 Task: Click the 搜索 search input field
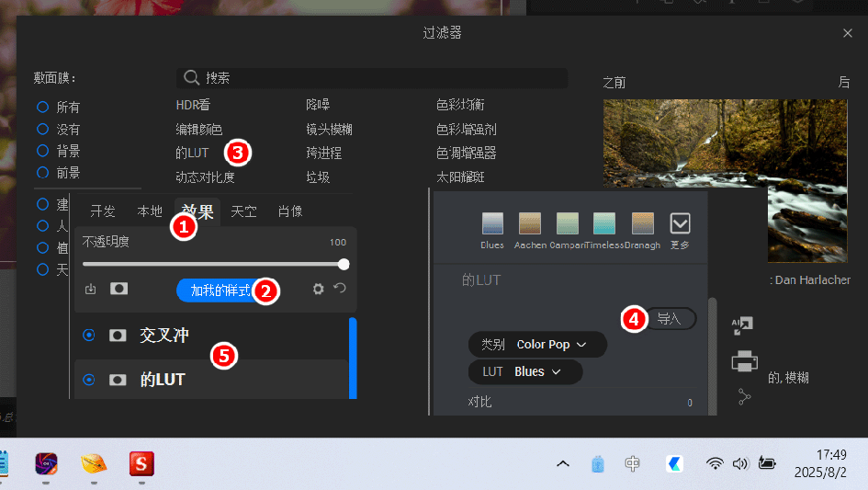(372, 78)
